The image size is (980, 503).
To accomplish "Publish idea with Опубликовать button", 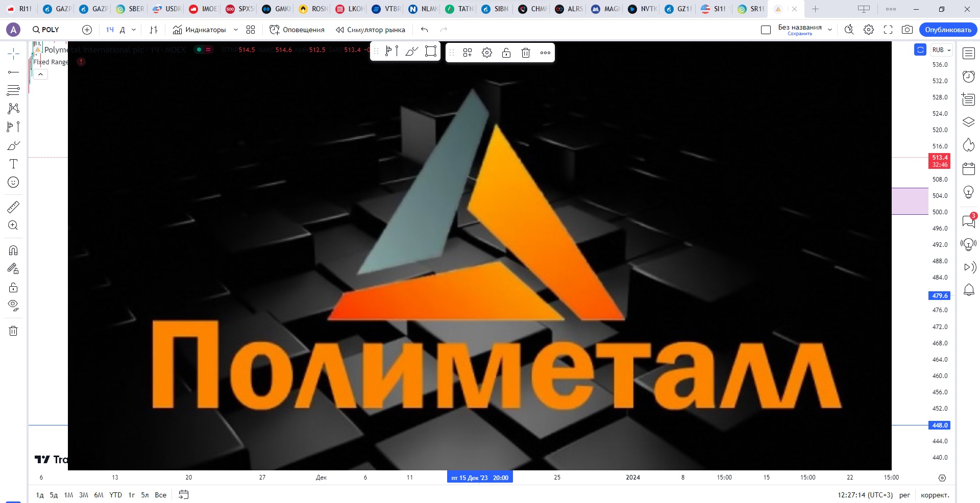I will pyautogui.click(x=948, y=30).
